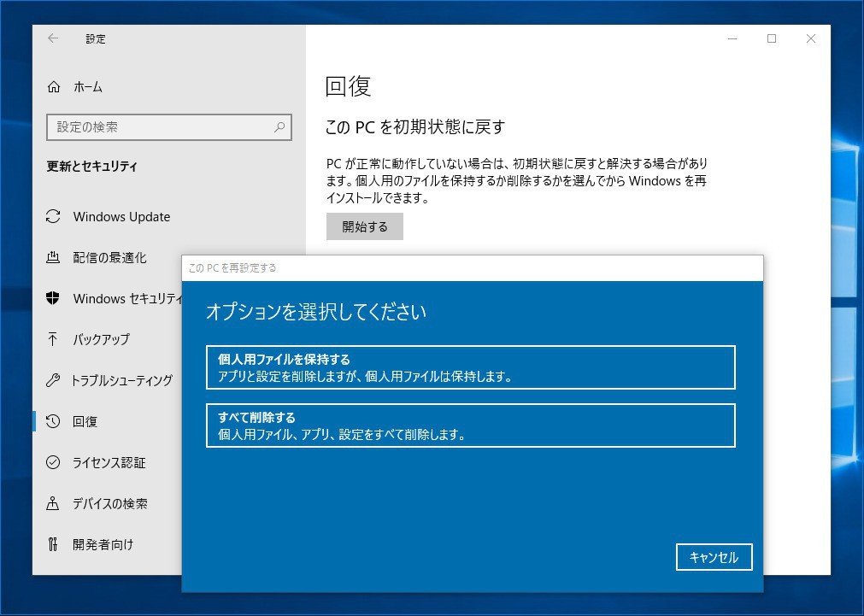Open 配信の最適化 settings page
The height and width of the screenshot is (616, 864).
pos(108,257)
